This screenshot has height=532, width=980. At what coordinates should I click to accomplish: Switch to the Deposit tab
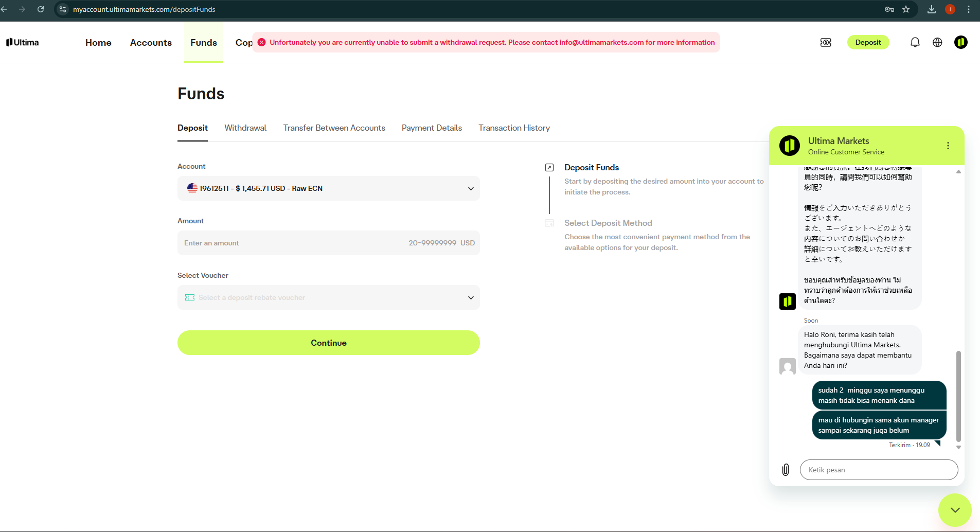(x=192, y=128)
